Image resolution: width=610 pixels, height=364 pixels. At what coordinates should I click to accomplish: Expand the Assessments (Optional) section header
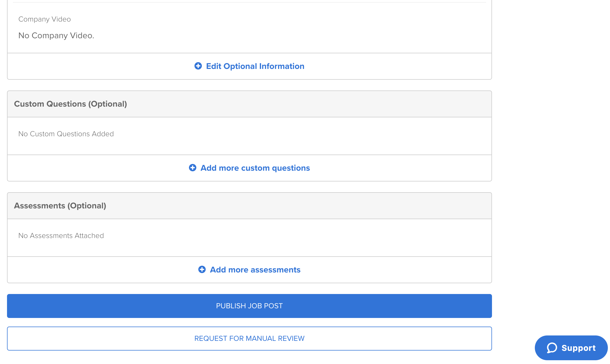tap(60, 205)
